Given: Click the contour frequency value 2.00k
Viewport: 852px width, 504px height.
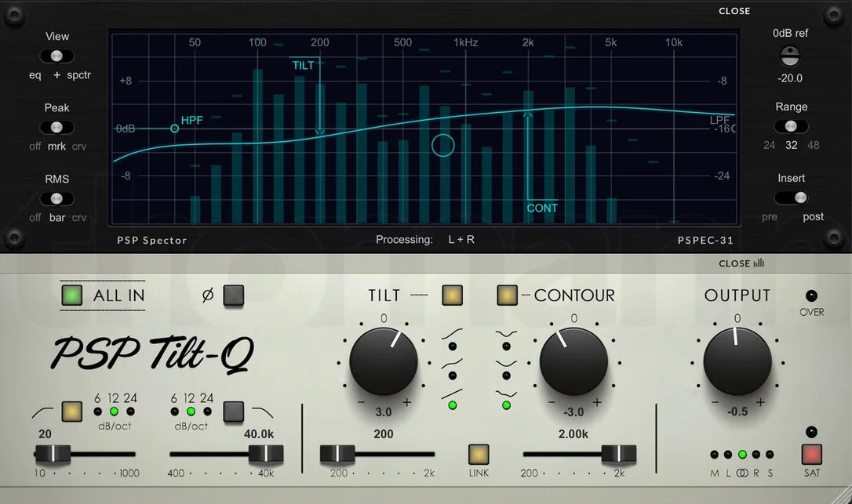Looking at the screenshot, I should point(573,434).
